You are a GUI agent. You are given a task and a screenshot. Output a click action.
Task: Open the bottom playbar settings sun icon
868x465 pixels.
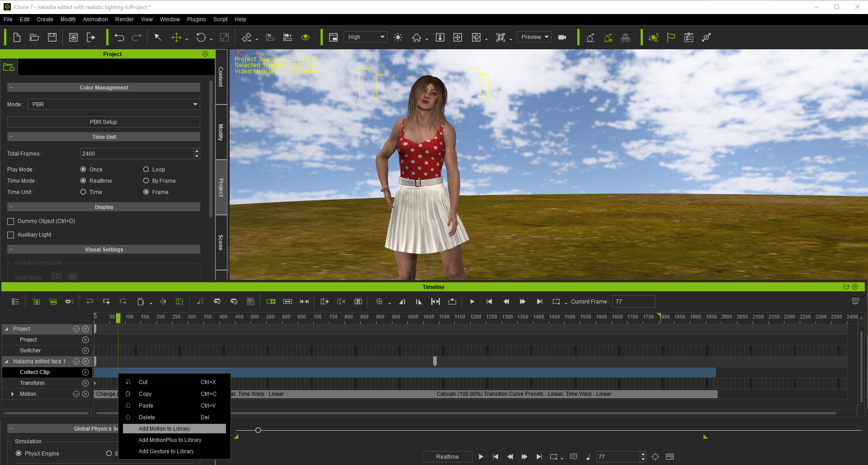[656, 457]
